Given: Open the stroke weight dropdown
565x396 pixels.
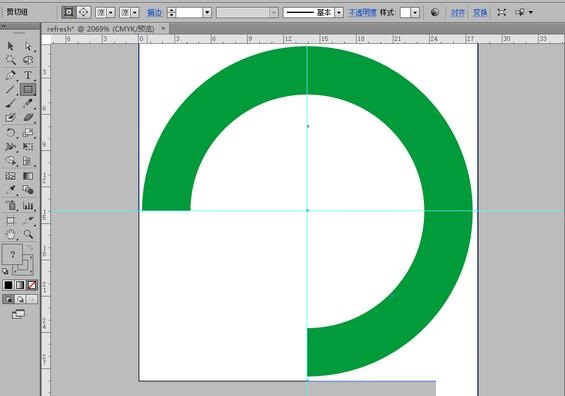Looking at the screenshot, I should [x=207, y=13].
